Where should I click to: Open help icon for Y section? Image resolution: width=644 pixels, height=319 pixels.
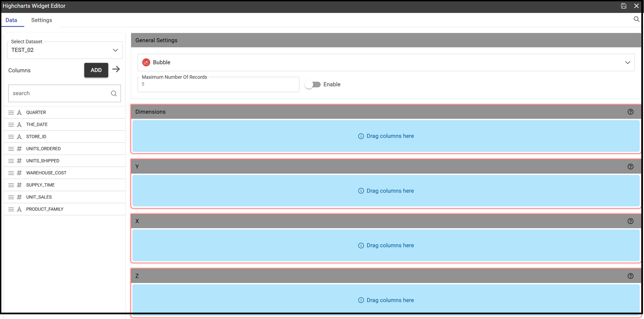pyautogui.click(x=631, y=167)
